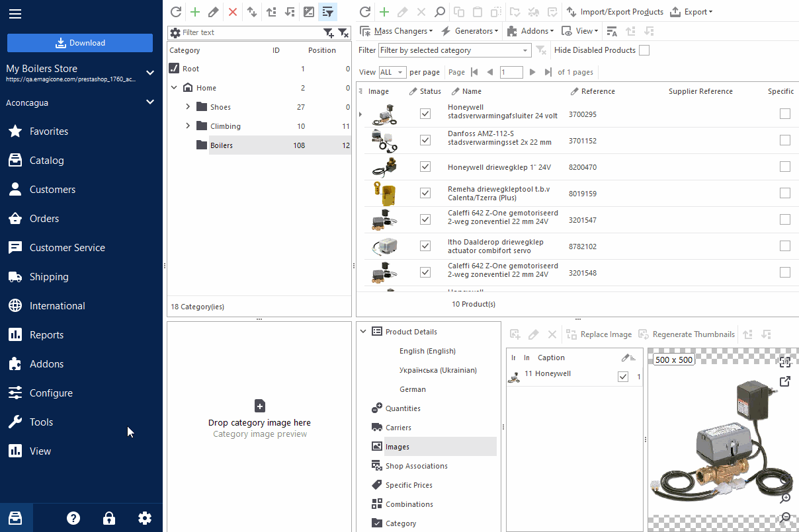Image resolution: width=799 pixels, height=532 pixels.
Task: Refresh the products list
Action: click(x=364, y=12)
